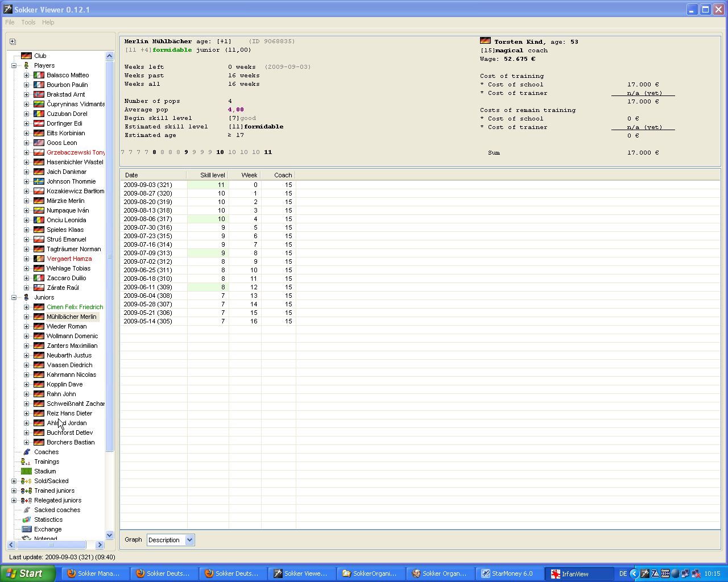The height and width of the screenshot is (582, 728).
Task: Click the Stadium icon in sidebar
Action: 26,471
